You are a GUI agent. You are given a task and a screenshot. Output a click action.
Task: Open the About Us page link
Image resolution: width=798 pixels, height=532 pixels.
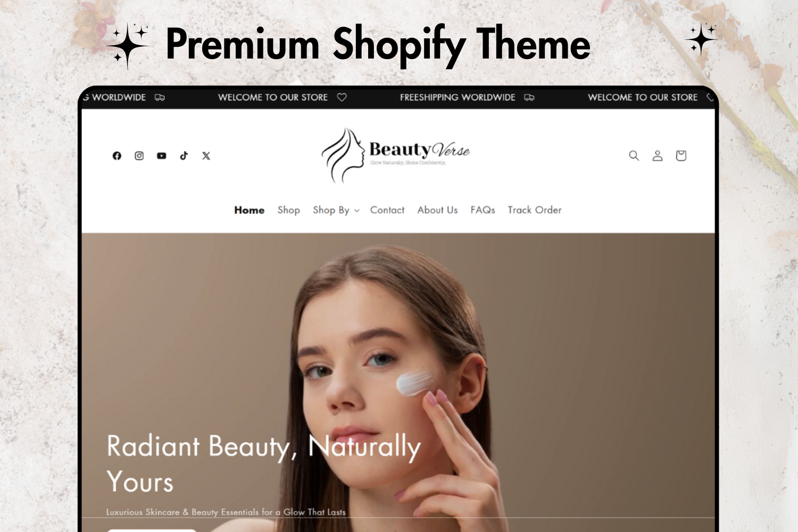coord(438,210)
